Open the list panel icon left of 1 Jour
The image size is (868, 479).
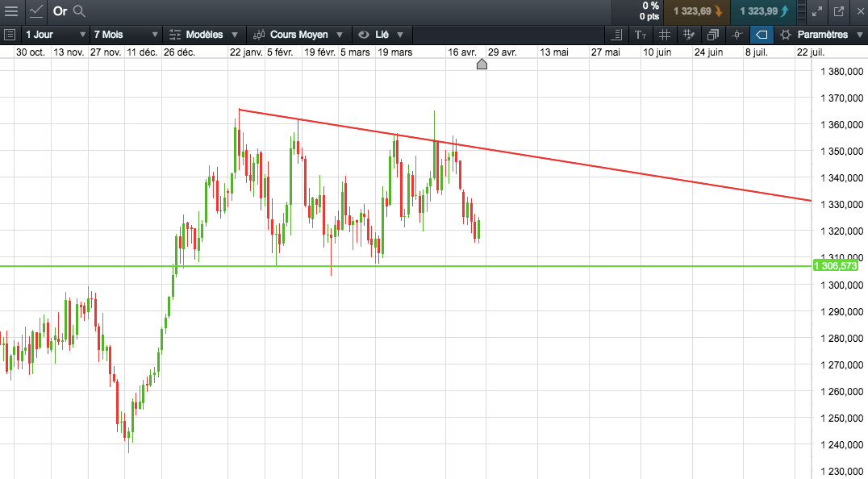10,35
